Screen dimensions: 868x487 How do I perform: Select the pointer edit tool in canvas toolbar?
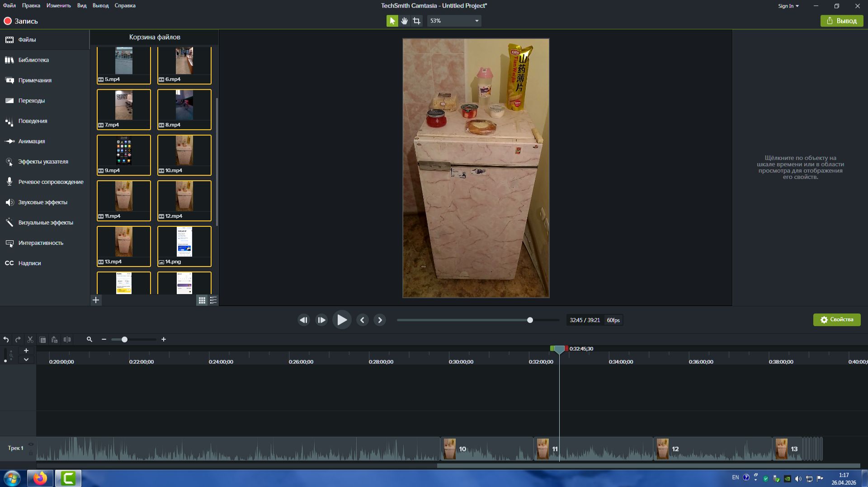[392, 21]
